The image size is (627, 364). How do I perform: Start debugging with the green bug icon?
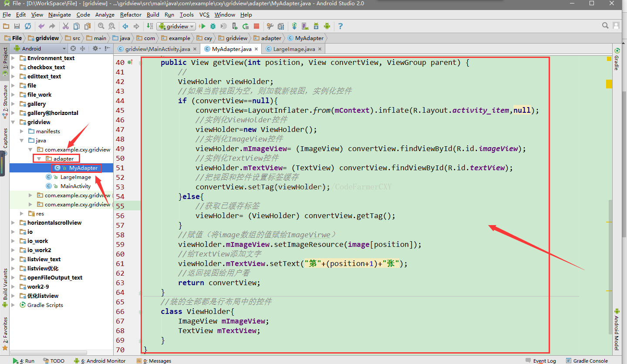tap(213, 26)
